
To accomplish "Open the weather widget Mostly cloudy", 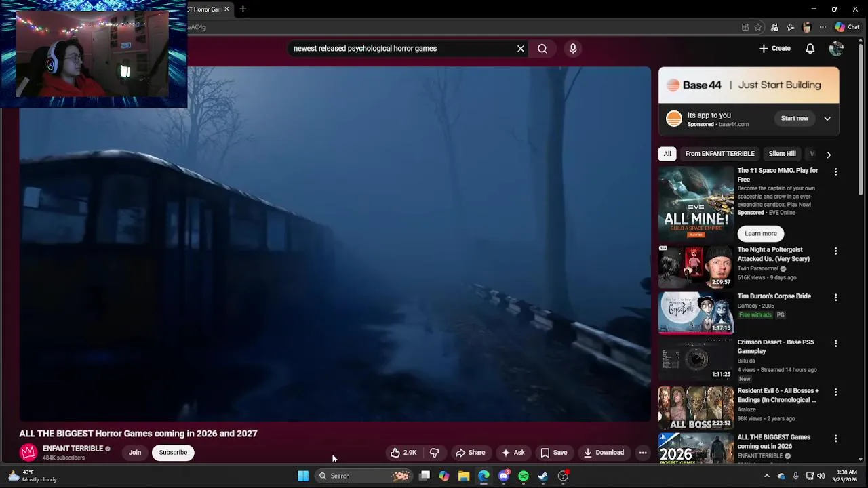I will 32,476.
